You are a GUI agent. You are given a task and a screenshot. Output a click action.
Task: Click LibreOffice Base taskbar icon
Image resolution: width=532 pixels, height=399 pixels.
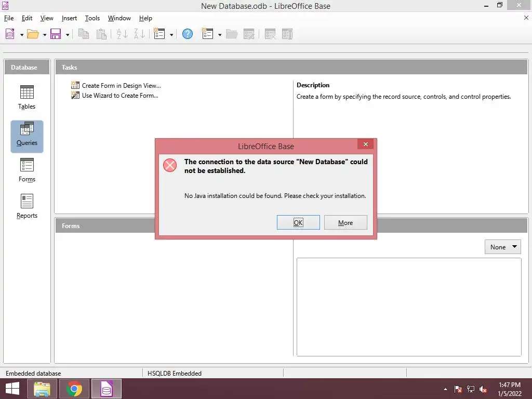106,389
